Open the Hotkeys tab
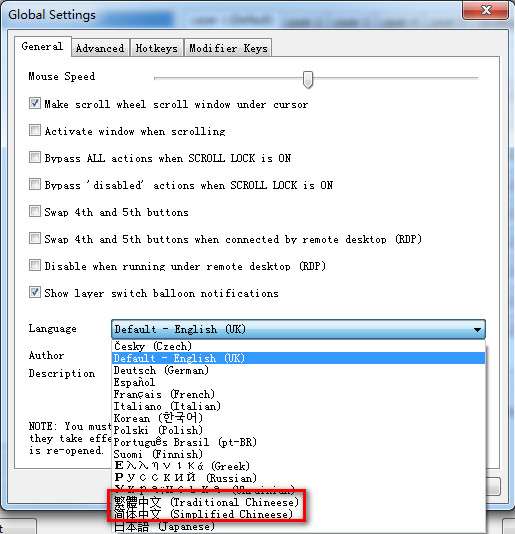515x534 pixels. tap(156, 48)
